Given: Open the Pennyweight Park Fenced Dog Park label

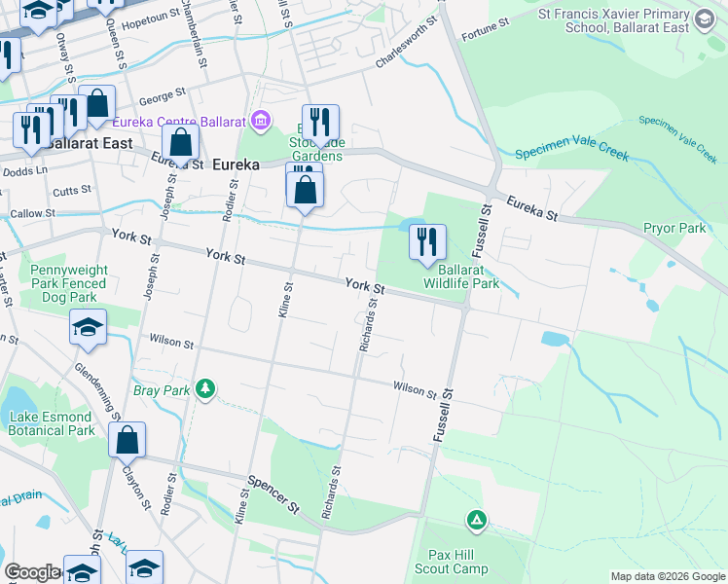Looking at the screenshot, I should click(x=69, y=283).
